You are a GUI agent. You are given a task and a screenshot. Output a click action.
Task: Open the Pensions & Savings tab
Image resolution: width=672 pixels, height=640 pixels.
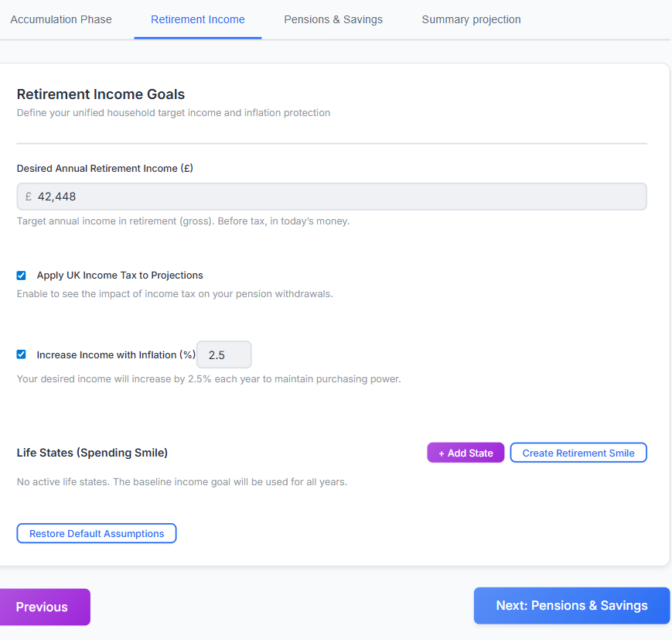coord(333,19)
